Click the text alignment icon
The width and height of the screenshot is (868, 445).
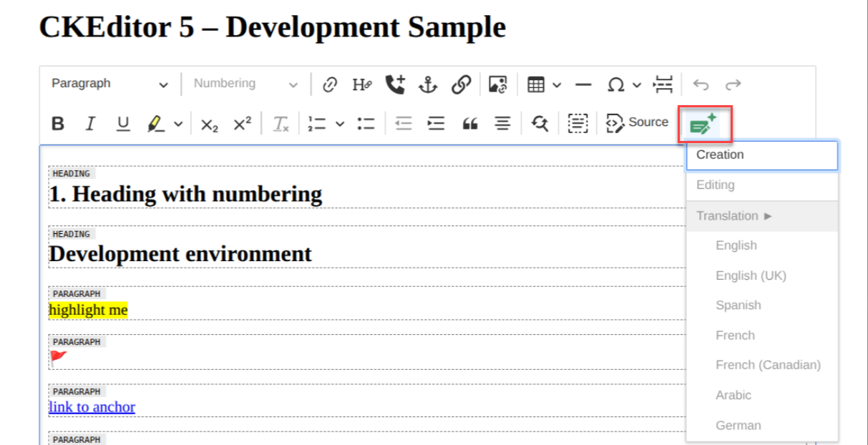pos(503,124)
